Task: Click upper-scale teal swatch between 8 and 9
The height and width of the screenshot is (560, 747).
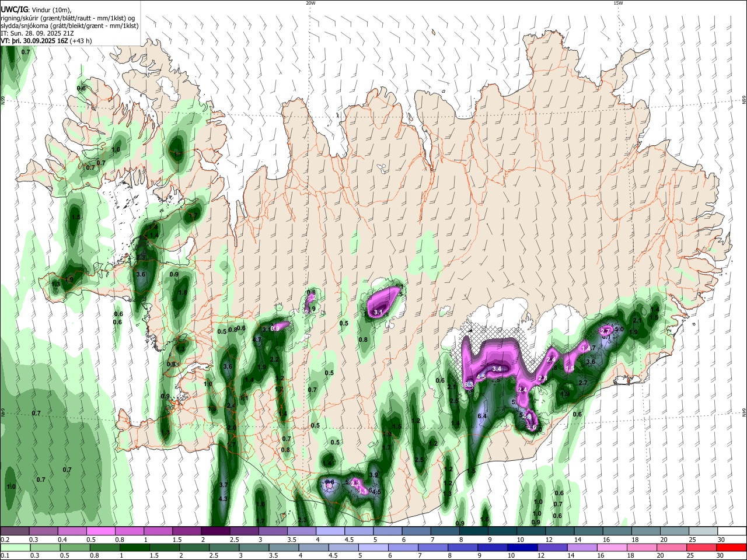Action: pyautogui.click(x=474, y=531)
